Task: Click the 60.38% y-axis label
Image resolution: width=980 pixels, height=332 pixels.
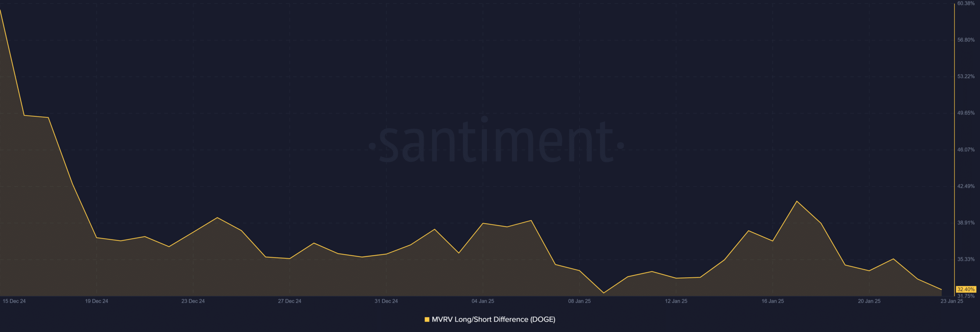Action: click(966, 3)
